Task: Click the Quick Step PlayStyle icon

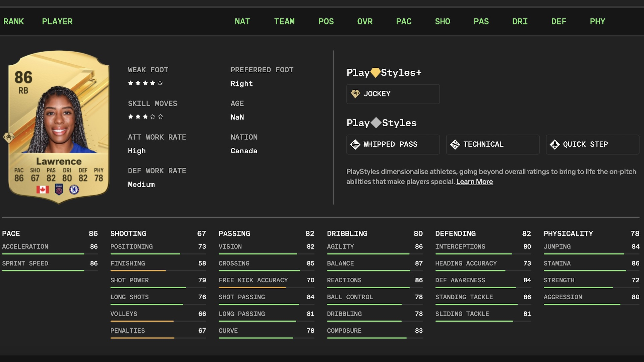Action: (x=555, y=144)
